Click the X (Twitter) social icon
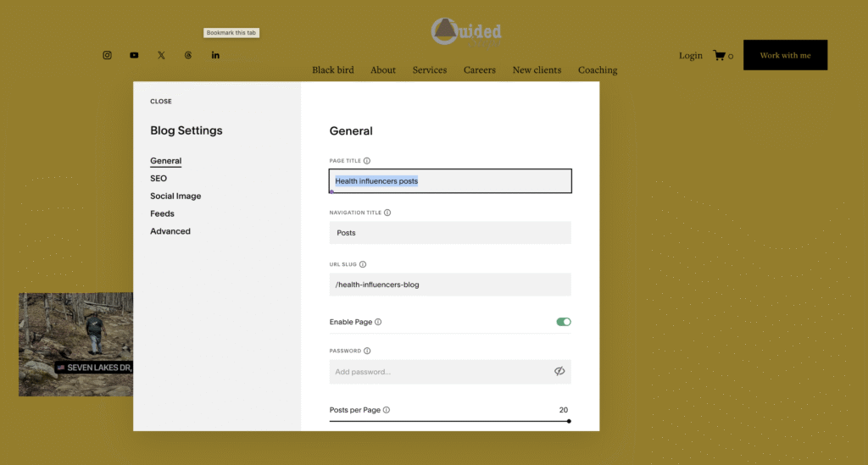Viewport: 868px width, 465px height. pyautogui.click(x=161, y=55)
